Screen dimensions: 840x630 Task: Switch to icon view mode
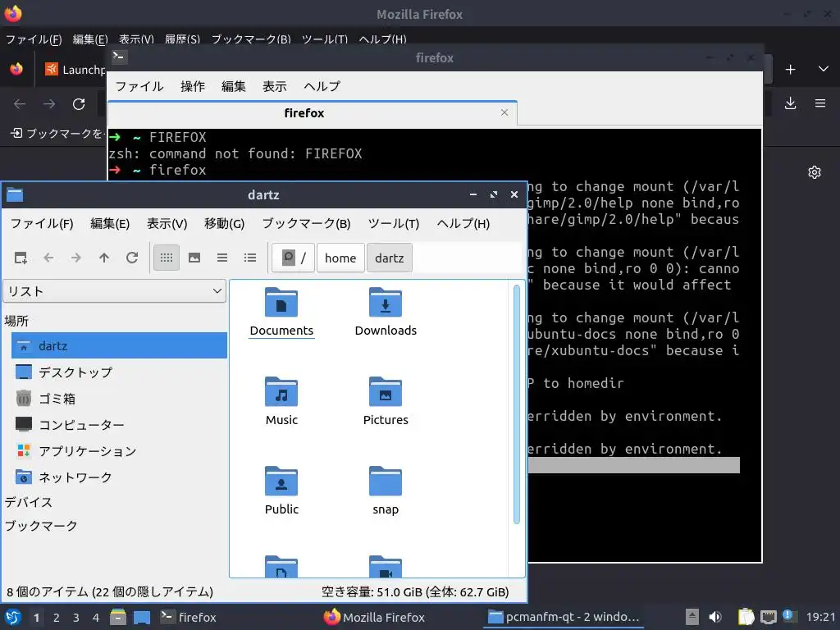tap(167, 258)
